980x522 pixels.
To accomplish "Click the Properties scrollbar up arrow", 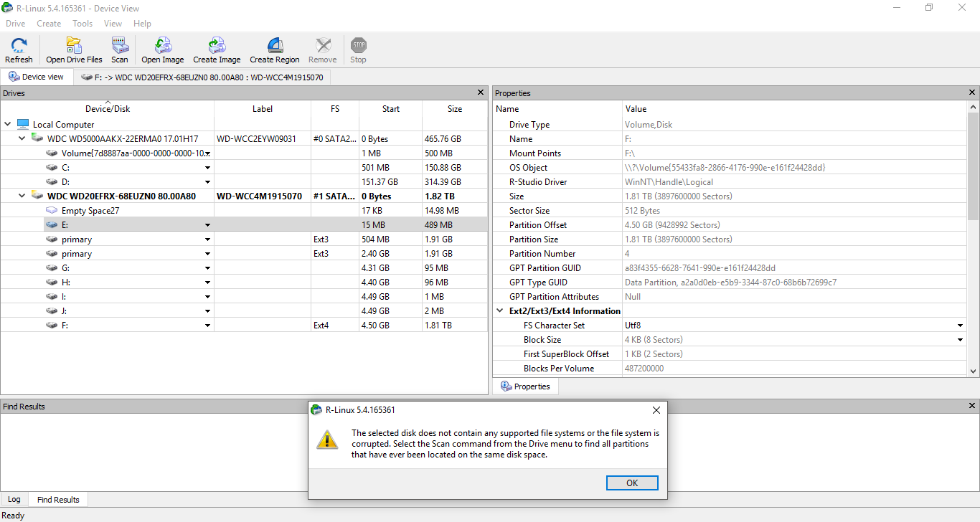I will [974, 106].
